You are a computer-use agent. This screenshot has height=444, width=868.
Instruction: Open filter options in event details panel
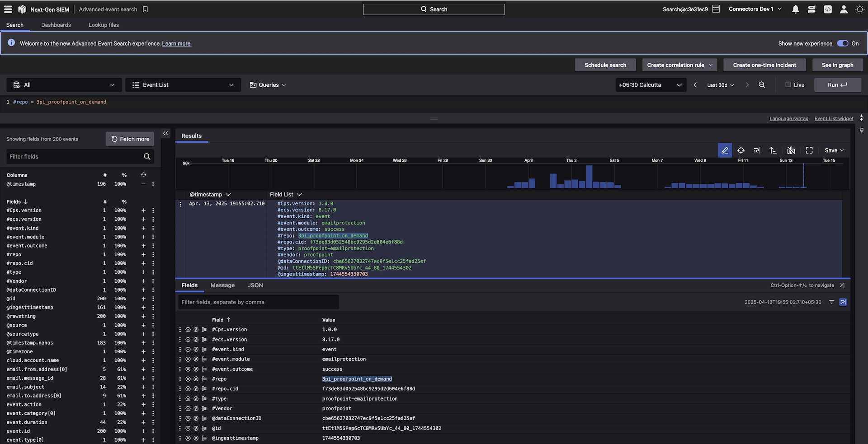[x=831, y=302]
